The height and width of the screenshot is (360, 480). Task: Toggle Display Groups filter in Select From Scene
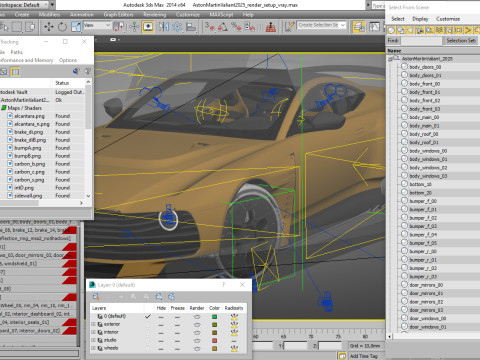(449, 31)
